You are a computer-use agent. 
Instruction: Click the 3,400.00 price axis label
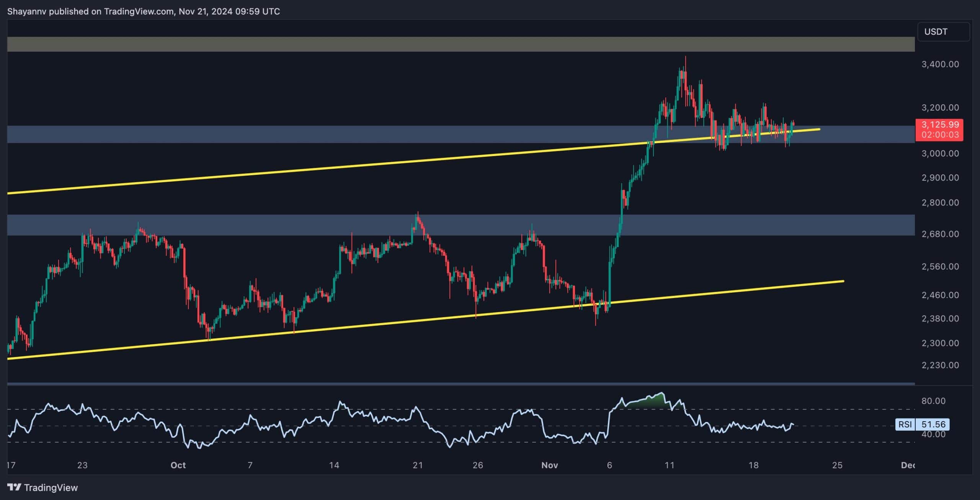point(940,64)
